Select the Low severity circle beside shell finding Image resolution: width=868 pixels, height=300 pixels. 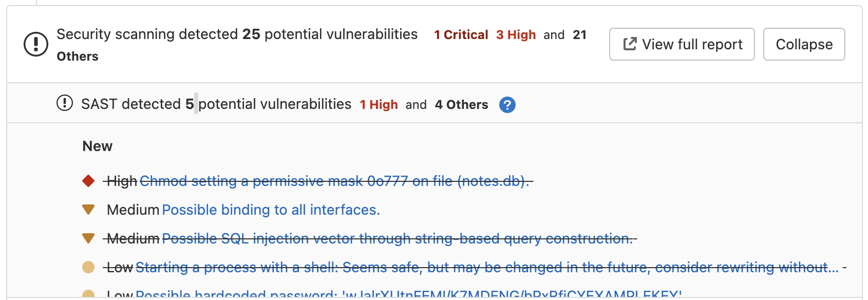point(87,267)
